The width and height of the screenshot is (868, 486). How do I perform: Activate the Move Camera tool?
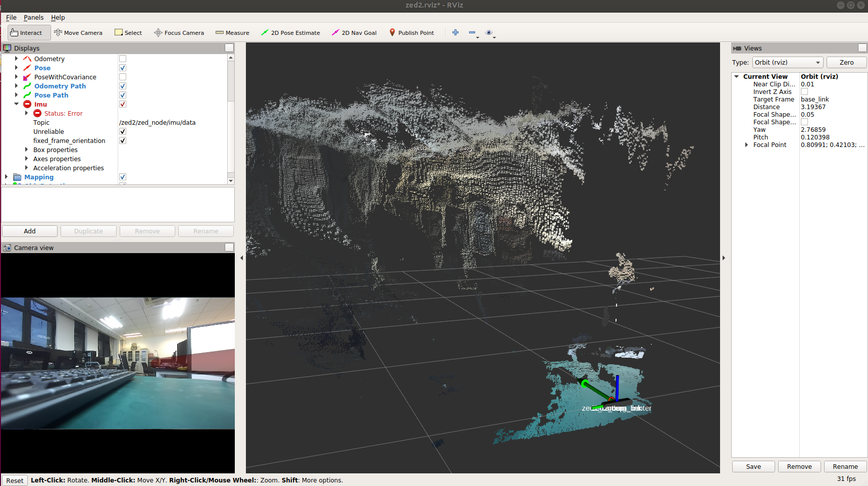[x=78, y=32]
